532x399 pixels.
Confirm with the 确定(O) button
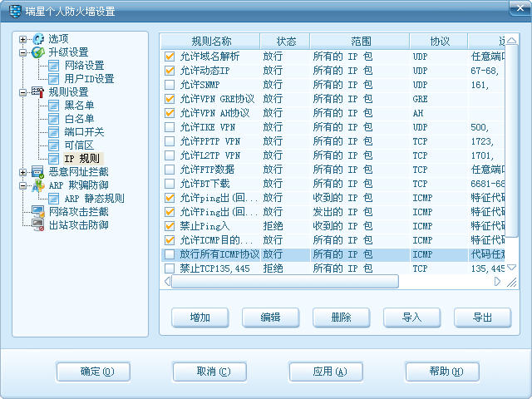coord(93,372)
